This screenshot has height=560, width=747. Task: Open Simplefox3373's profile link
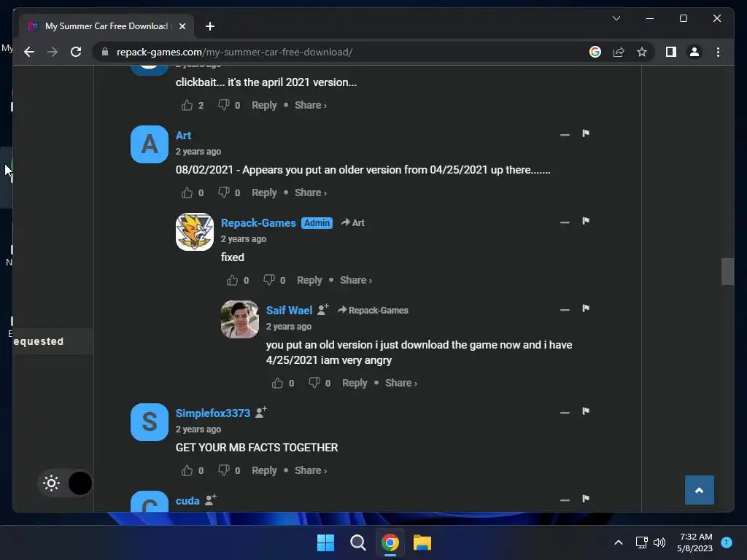[213, 413]
